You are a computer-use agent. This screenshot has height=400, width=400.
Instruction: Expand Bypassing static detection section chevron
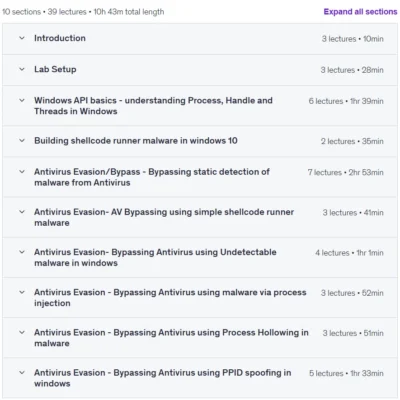pos(22,172)
